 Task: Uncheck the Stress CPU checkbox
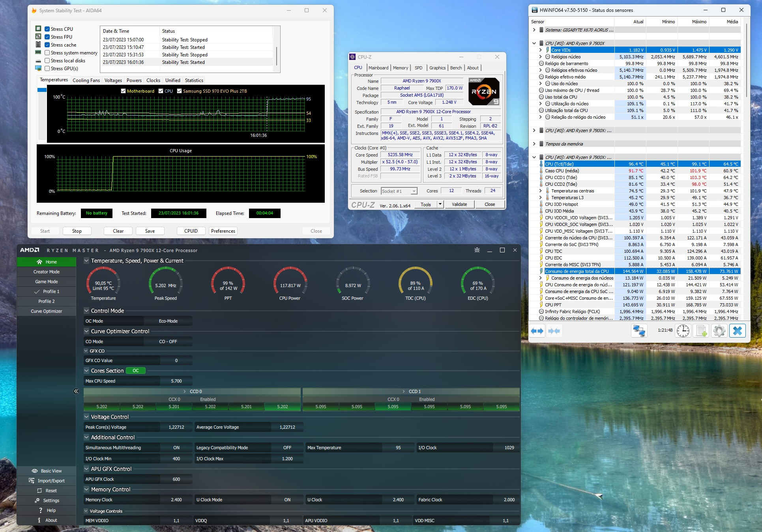[47, 29]
